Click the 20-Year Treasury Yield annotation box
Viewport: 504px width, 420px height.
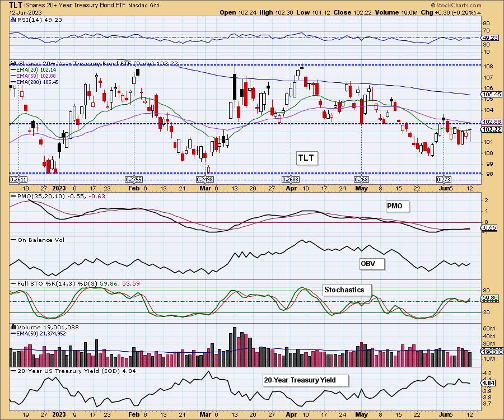(305, 380)
